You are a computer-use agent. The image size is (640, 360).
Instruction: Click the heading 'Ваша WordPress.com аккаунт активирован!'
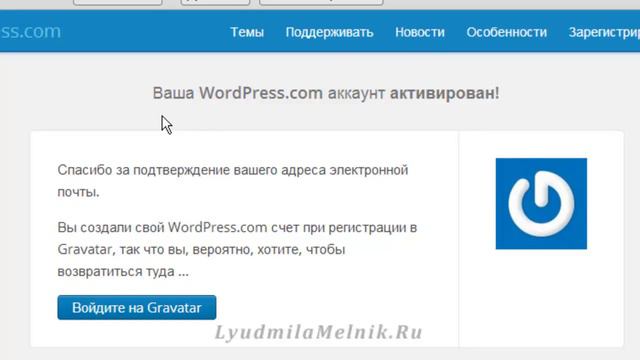(326, 93)
